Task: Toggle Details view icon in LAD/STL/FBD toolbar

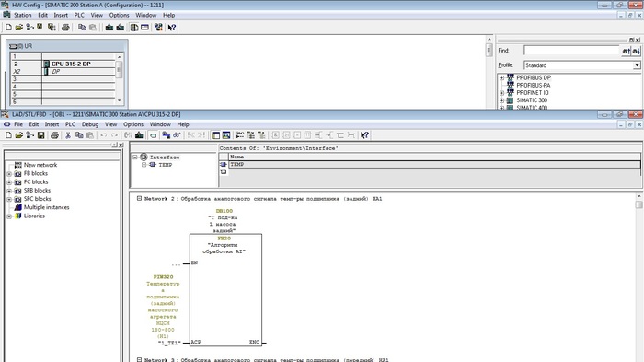Action: coord(226,134)
